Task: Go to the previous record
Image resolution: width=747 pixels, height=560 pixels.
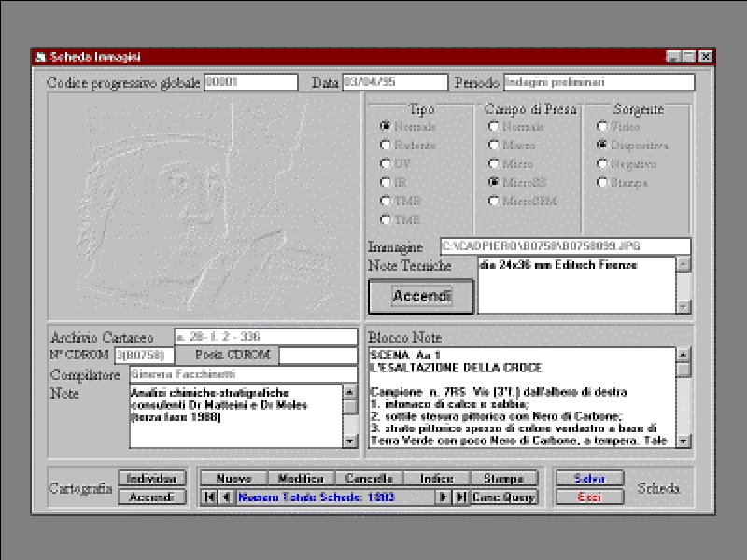Action: pos(225,497)
